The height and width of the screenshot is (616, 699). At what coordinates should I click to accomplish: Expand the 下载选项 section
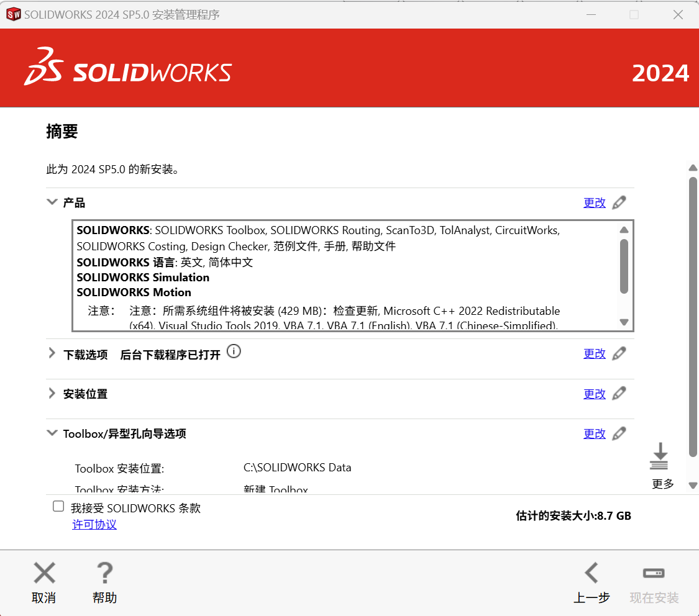pos(52,353)
